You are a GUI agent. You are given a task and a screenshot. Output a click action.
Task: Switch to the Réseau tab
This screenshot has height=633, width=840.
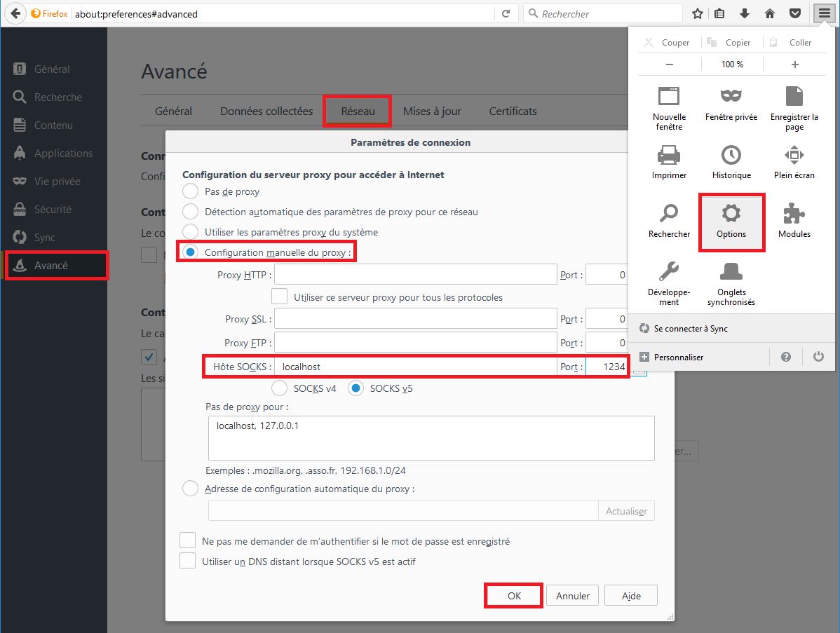pos(358,111)
